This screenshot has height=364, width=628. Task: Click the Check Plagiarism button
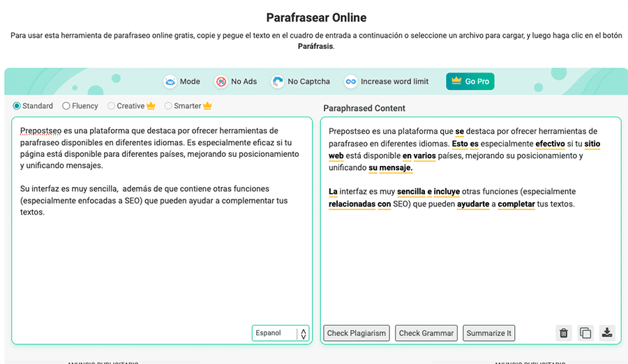click(357, 333)
